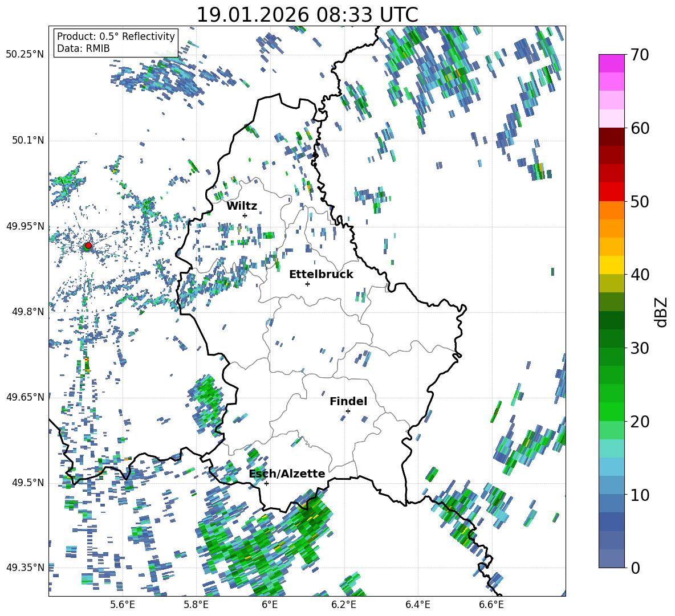The height and width of the screenshot is (616, 675).
Task: Click the colorbar tick label 60
Action: (x=640, y=128)
